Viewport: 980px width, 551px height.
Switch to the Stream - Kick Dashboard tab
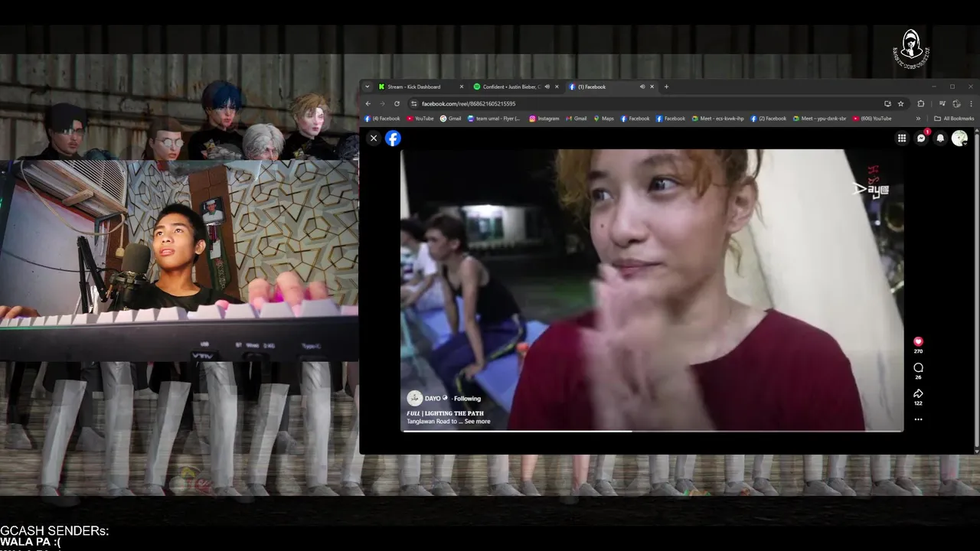[420, 86]
